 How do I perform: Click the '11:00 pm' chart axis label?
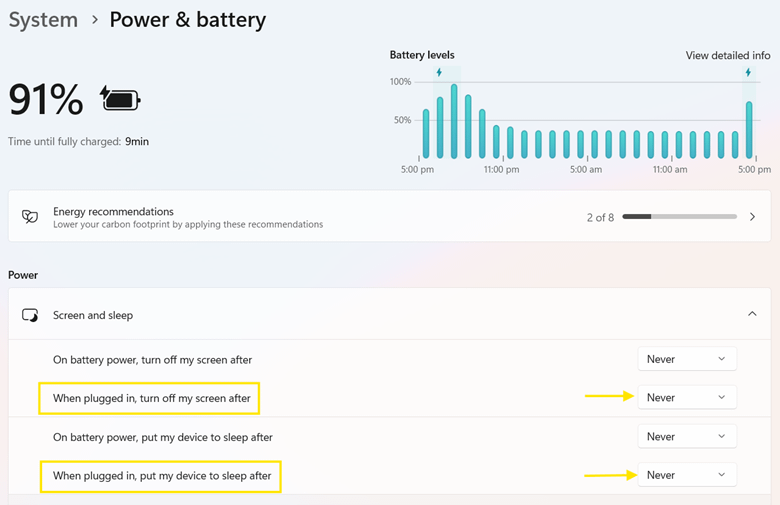(501, 170)
